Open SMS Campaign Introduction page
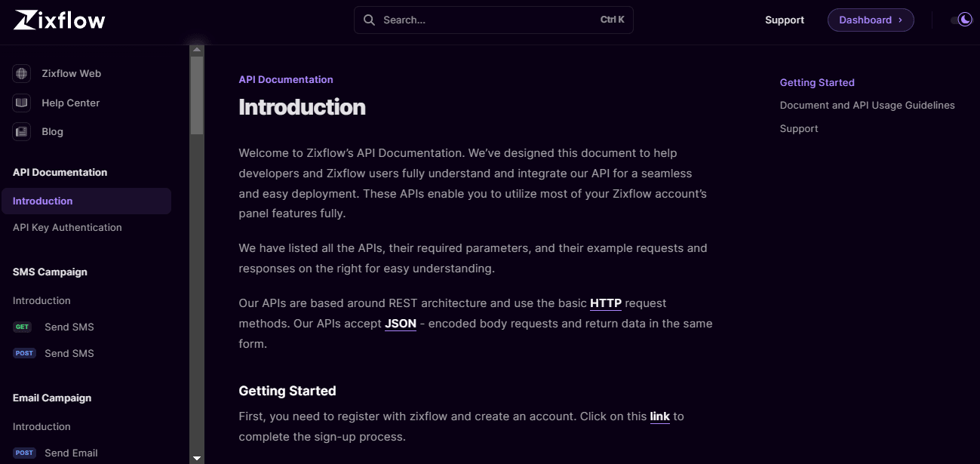Viewport: 980px width, 464px height. tap(41, 300)
